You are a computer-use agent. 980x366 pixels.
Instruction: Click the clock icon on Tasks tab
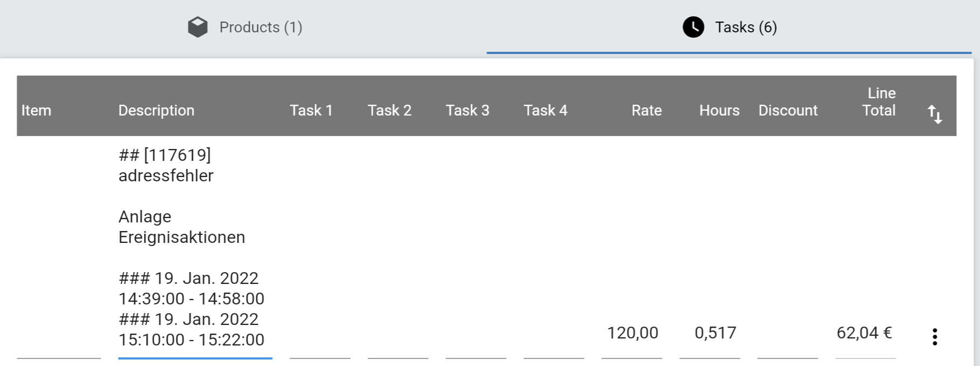693,27
